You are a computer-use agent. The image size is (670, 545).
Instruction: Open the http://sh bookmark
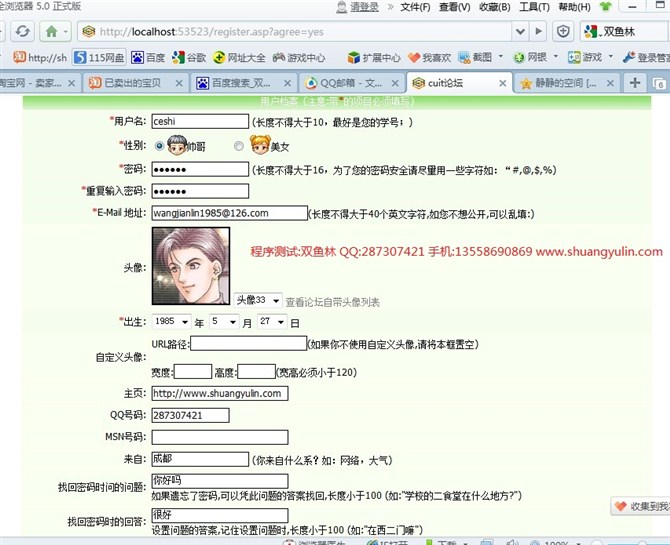(40, 57)
